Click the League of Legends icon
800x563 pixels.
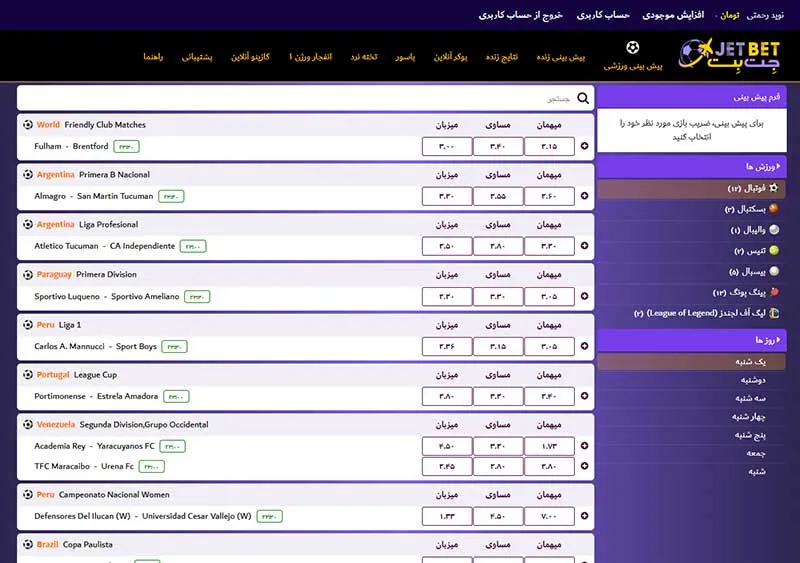(773, 313)
